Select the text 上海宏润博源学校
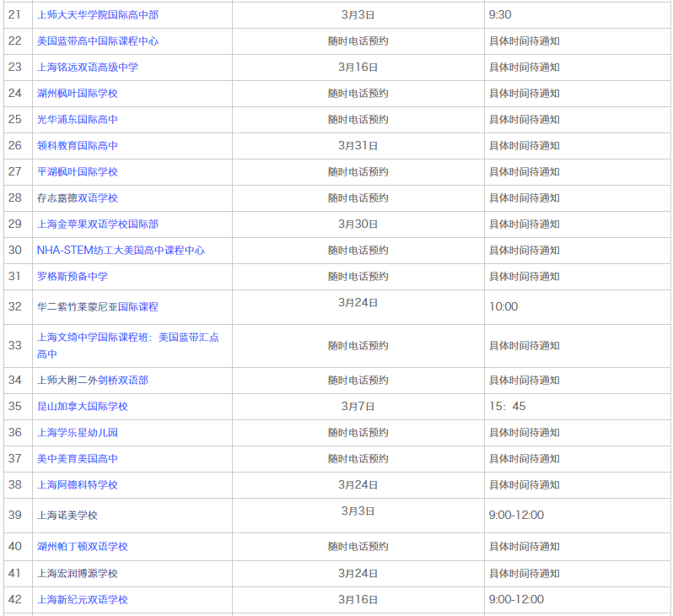Viewport: 673px width, 616px height. click(x=78, y=574)
